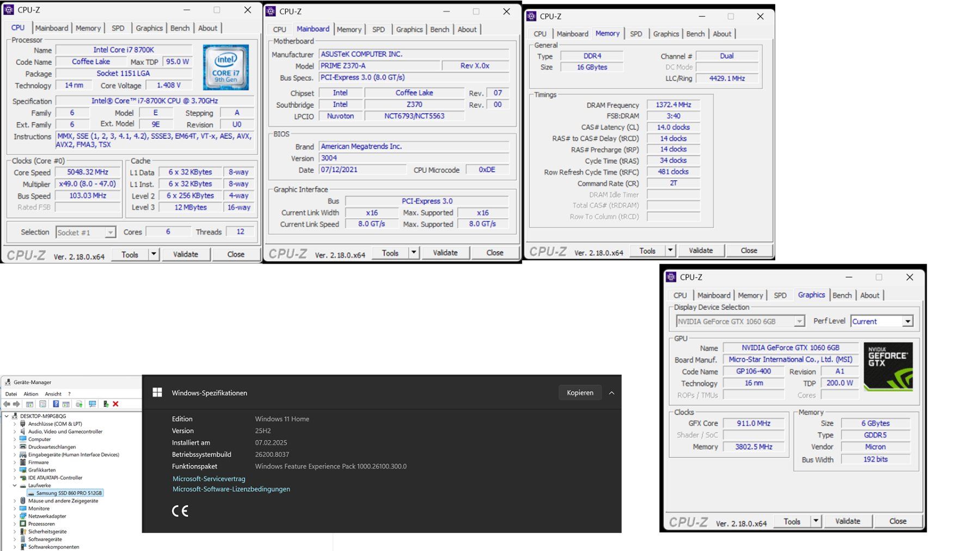
Task: Collapse DESKTOP-M9PGBQG root node
Action: click(7, 416)
